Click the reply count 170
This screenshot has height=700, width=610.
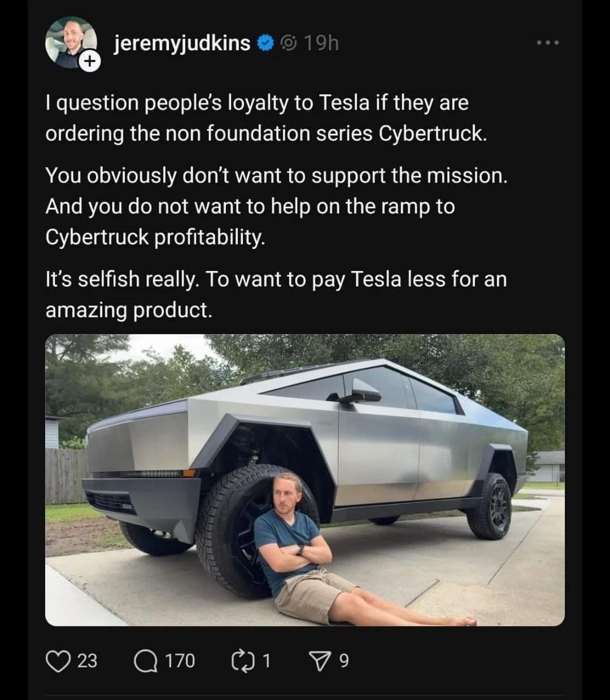coord(180,660)
